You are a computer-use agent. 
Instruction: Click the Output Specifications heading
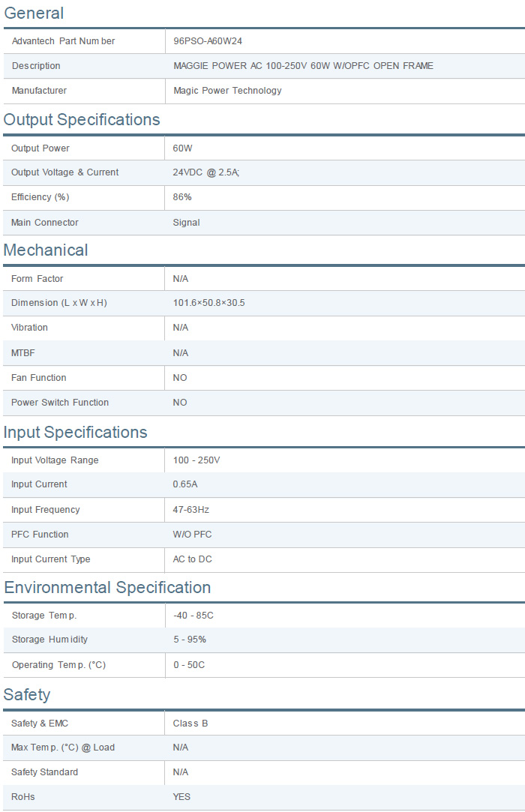[82, 120]
